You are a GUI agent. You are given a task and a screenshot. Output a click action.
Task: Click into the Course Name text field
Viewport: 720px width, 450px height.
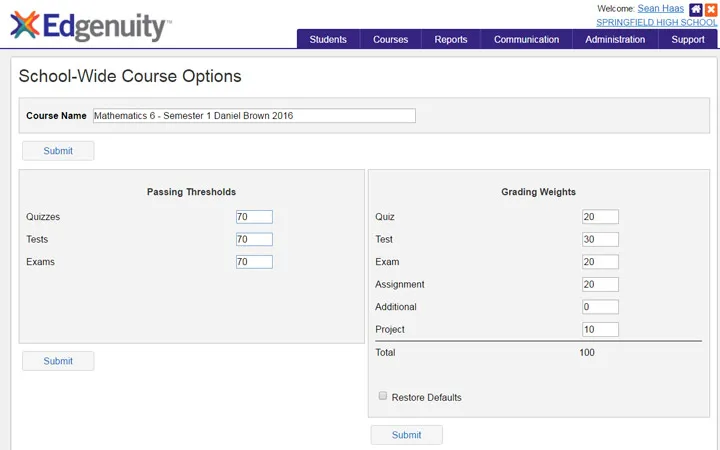[x=253, y=116]
